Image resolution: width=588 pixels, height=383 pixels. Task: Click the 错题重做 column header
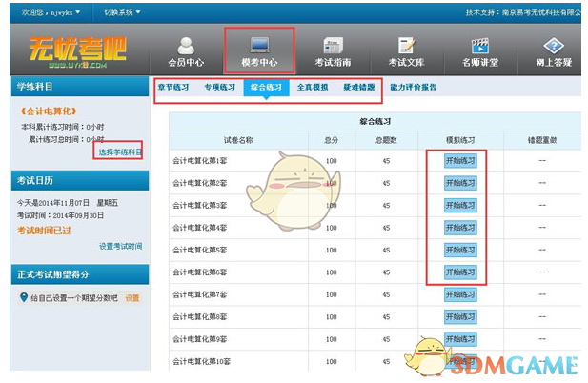coord(542,140)
